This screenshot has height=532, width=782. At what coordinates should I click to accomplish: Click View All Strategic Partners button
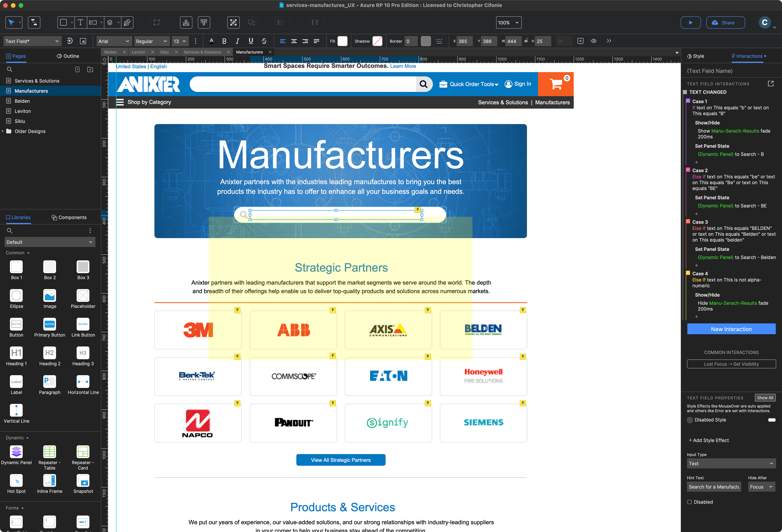click(340, 460)
